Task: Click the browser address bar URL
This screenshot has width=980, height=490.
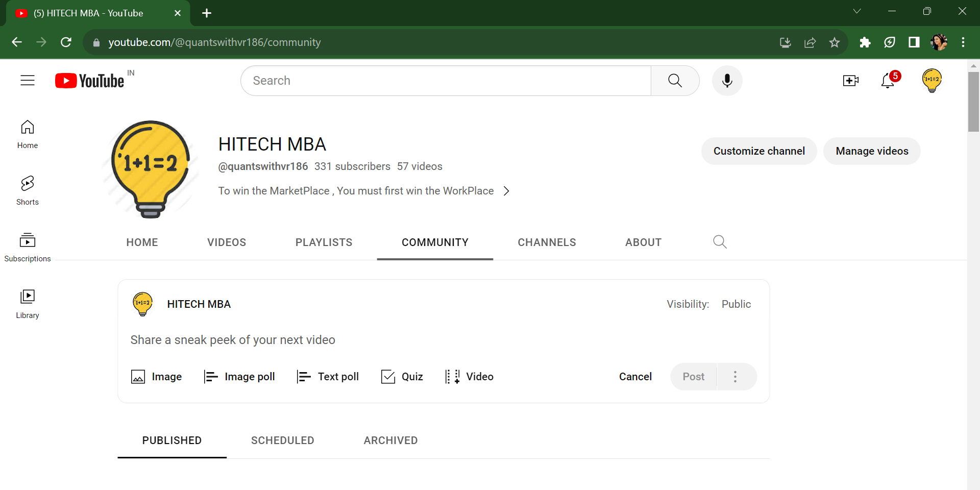Action: pyautogui.click(x=214, y=42)
